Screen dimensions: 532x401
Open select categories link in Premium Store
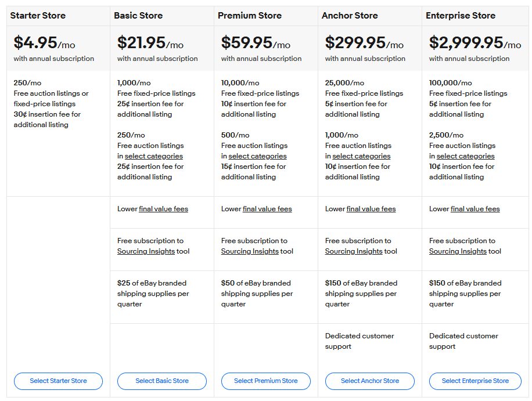click(x=257, y=156)
